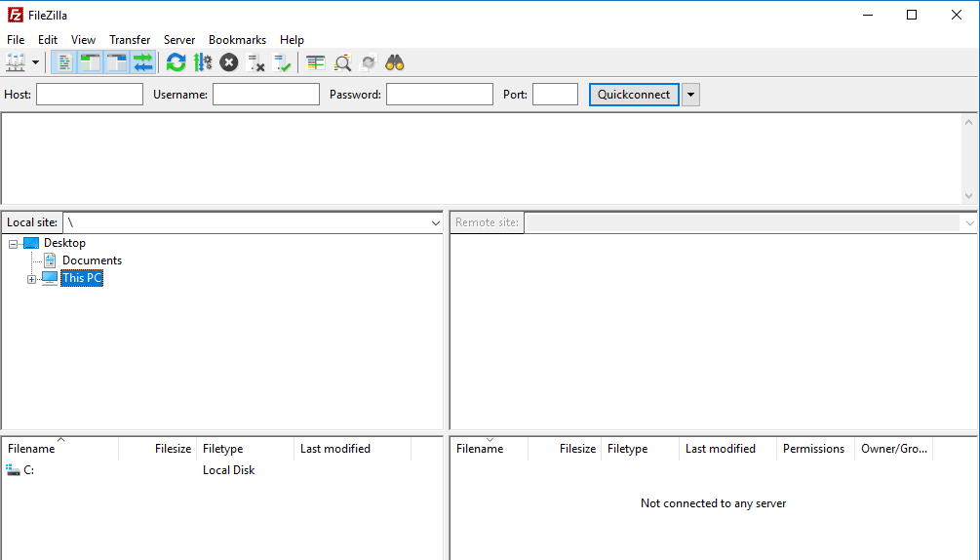Select Desktop in the local tree
This screenshot has width=980, height=560.
(x=64, y=243)
